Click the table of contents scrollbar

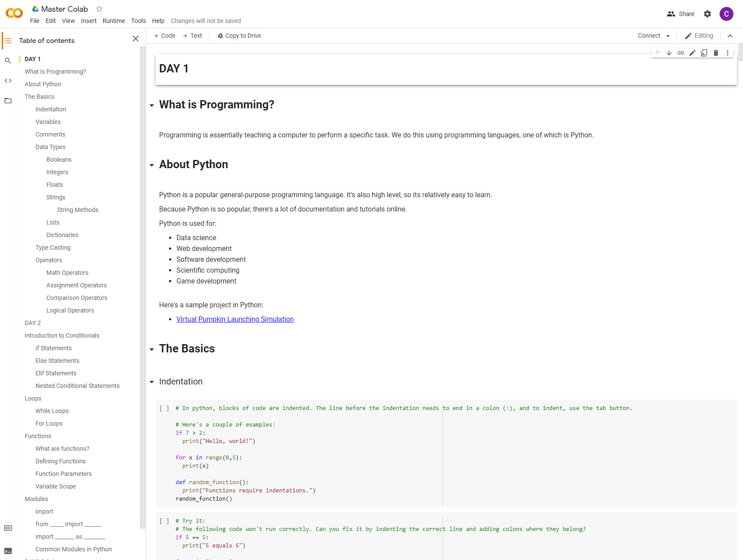pos(143,288)
